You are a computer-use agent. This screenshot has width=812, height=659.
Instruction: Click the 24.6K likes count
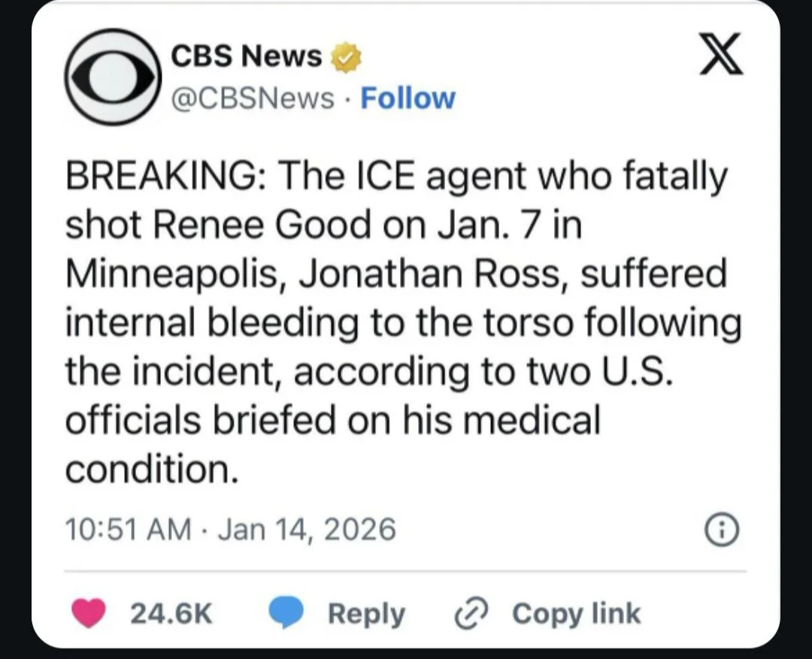click(171, 614)
